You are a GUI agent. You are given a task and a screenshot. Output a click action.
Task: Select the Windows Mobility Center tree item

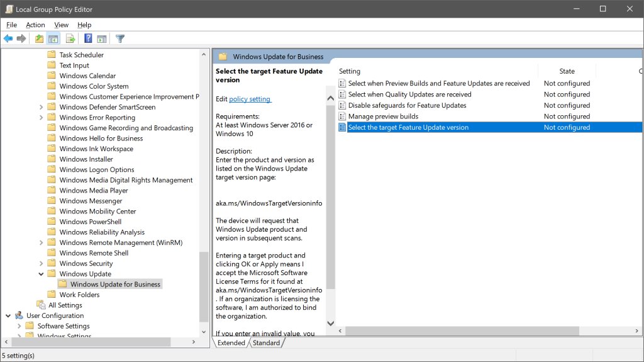97,211
